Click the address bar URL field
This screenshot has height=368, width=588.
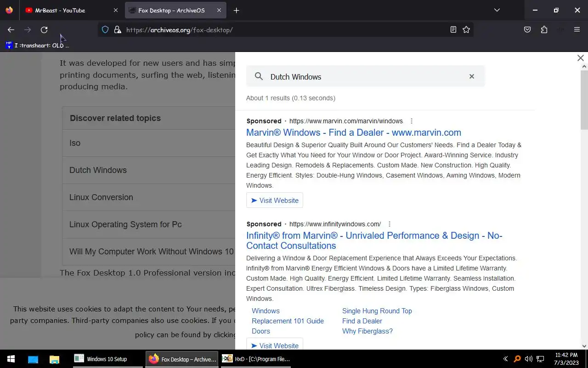285,30
